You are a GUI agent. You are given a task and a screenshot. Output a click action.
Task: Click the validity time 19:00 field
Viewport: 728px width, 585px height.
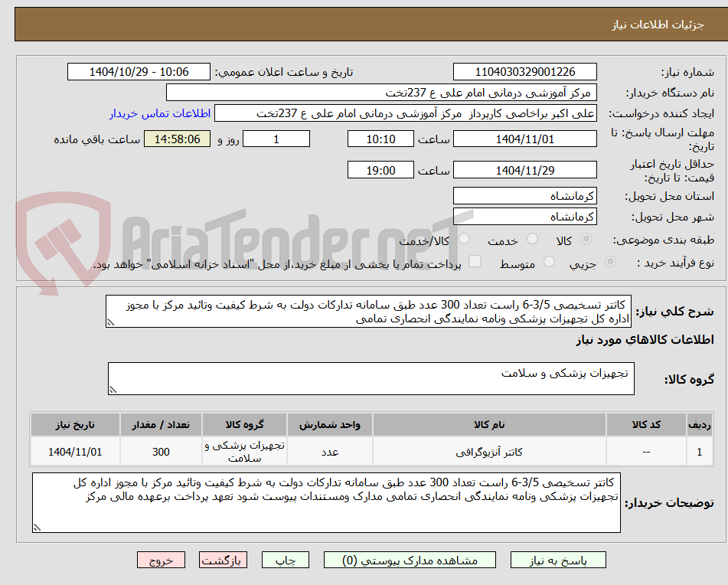click(x=380, y=170)
